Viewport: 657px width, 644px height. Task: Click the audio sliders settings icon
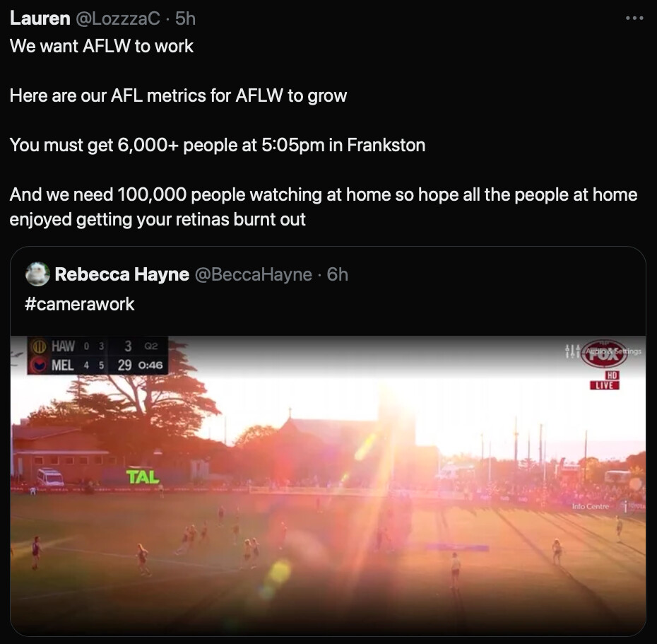tap(572, 351)
